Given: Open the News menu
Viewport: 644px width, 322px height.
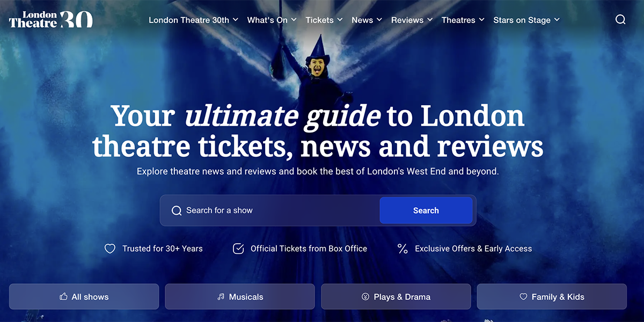Looking at the screenshot, I should pyautogui.click(x=367, y=20).
